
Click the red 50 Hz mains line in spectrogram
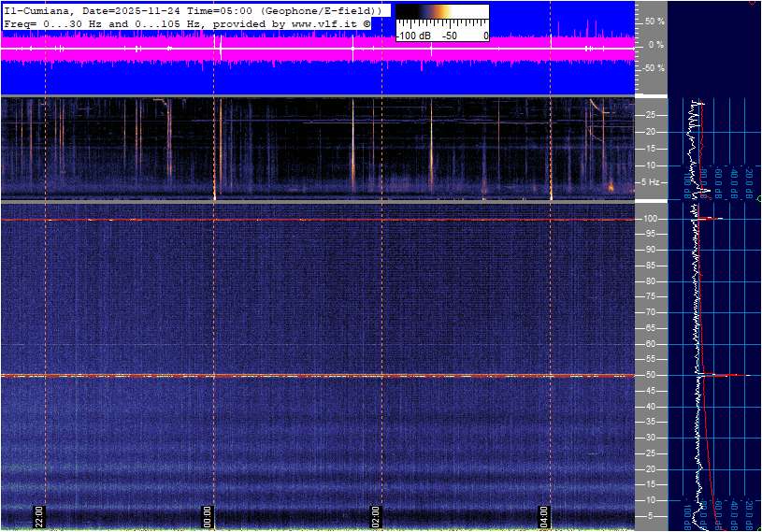[318, 376]
